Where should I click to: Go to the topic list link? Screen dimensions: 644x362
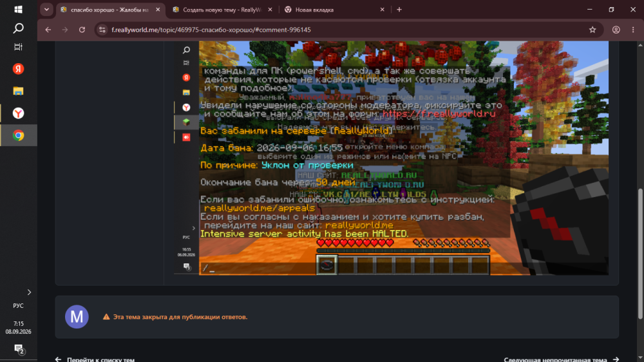tap(95, 359)
